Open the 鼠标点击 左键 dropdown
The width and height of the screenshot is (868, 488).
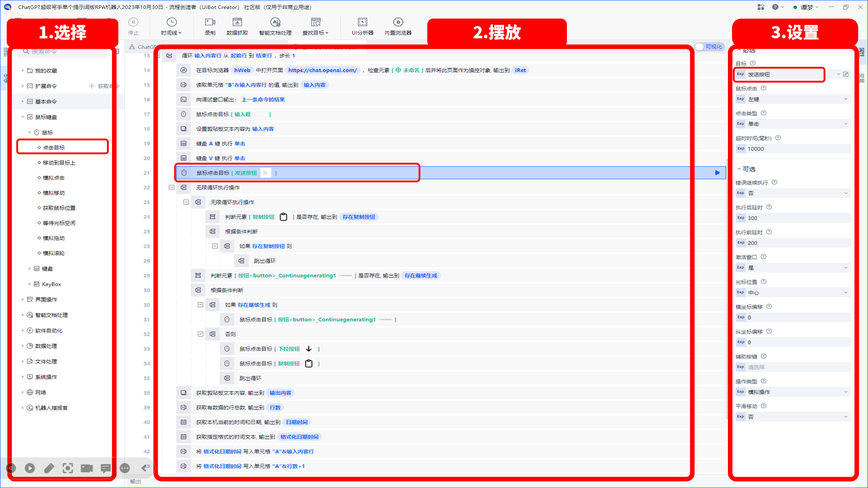(793, 99)
